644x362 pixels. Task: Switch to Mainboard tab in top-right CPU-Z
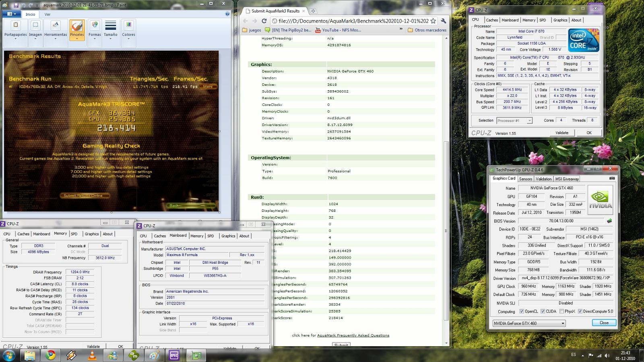click(510, 20)
